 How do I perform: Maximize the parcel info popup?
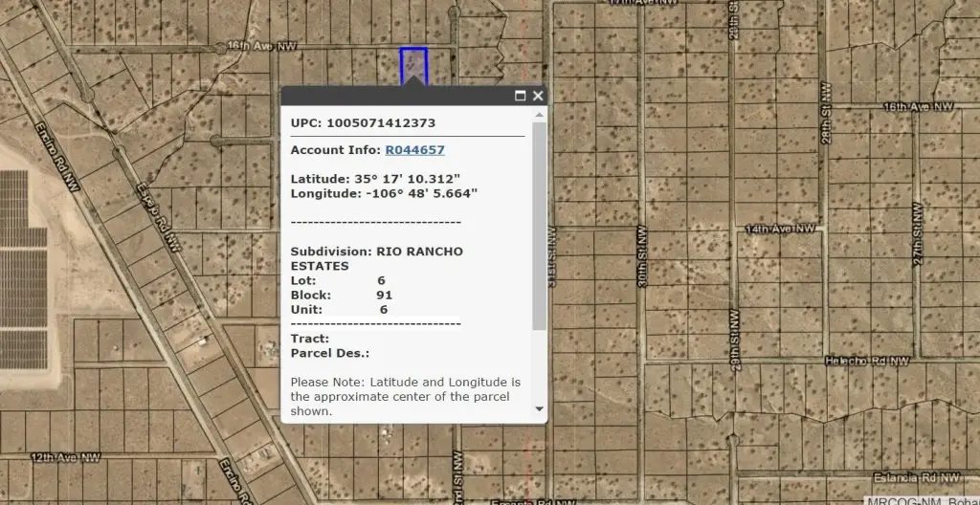pos(521,96)
